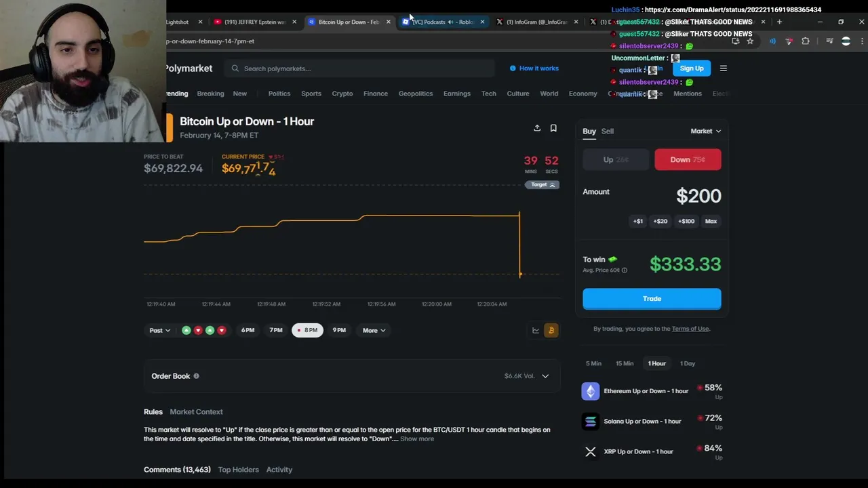868x488 pixels.
Task: Select the 9 PM market window
Action: tap(339, 330)
